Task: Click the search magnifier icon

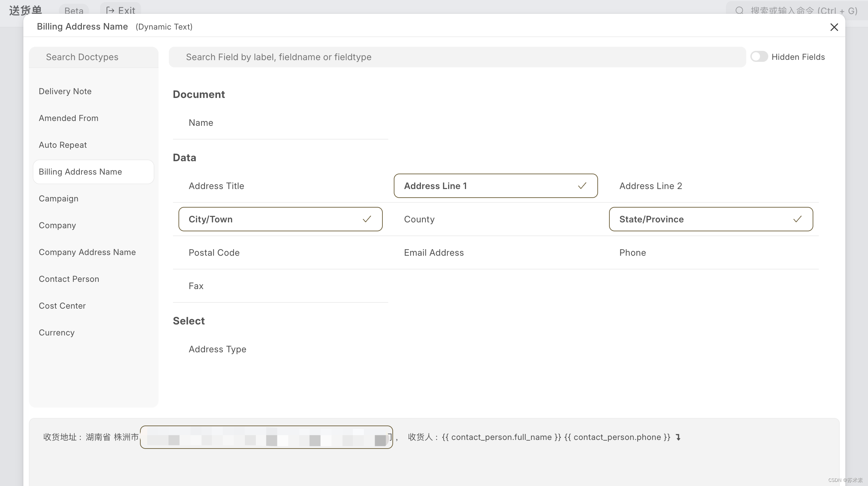Action: point(739,10)
